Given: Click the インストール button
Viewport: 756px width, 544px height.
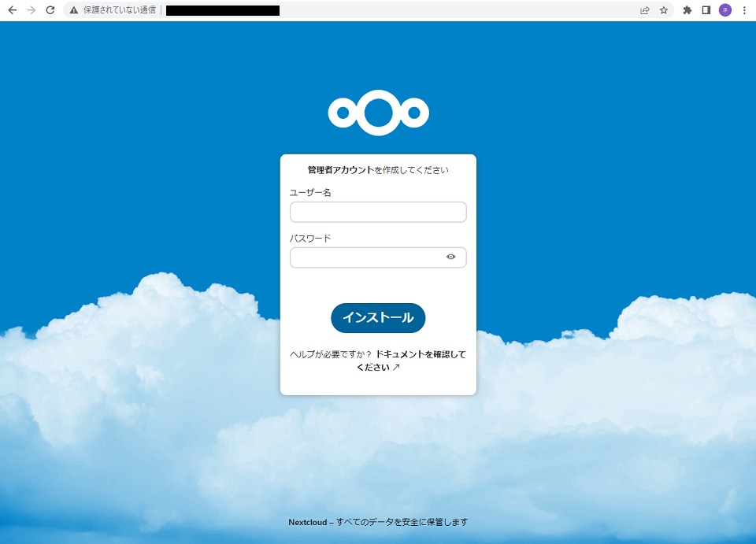Looking at the screenshot, I should [378, 317].
